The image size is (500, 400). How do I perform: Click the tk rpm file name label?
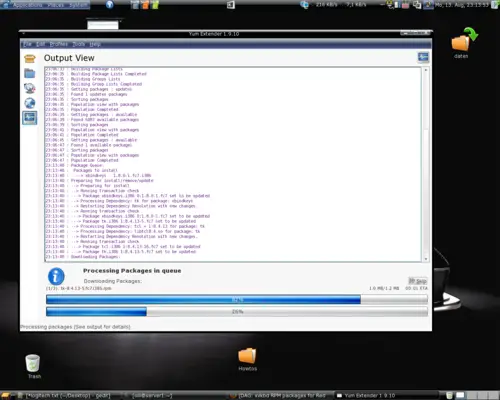point(79,288)
